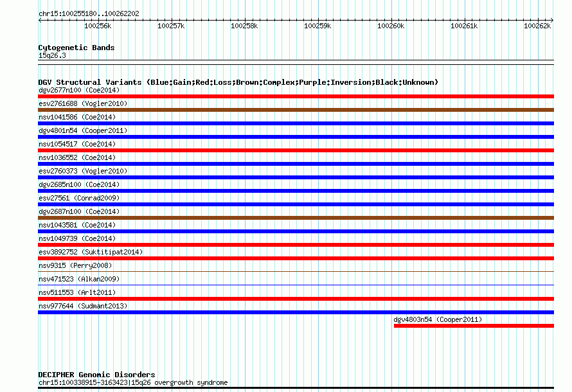Click the nsv1049739 (Coe2014) label

77,238
